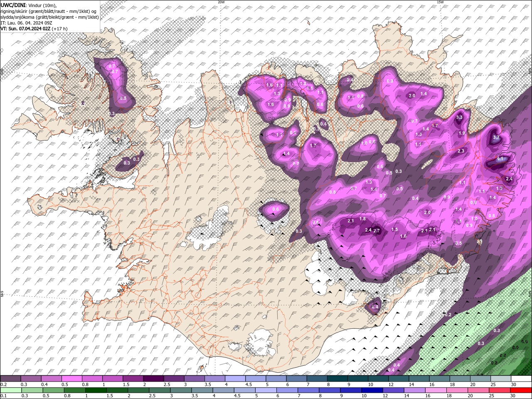This screenshot has width=532, height=399.
Task: Click the dark teal 8 swatch, top legend
Action: (337, 379)
